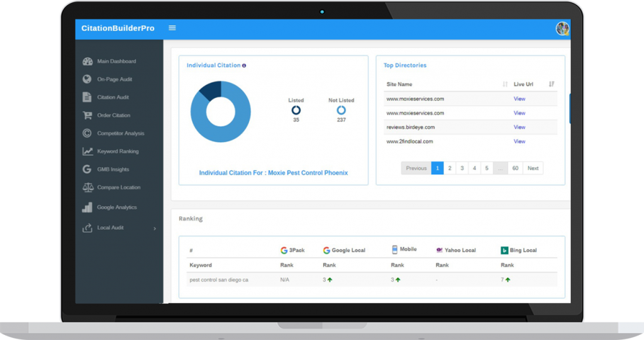This screenshot has width=644, height=340.
Task: Click View link for first www.moxieservices.com row
Action: [x=519, y=99]
